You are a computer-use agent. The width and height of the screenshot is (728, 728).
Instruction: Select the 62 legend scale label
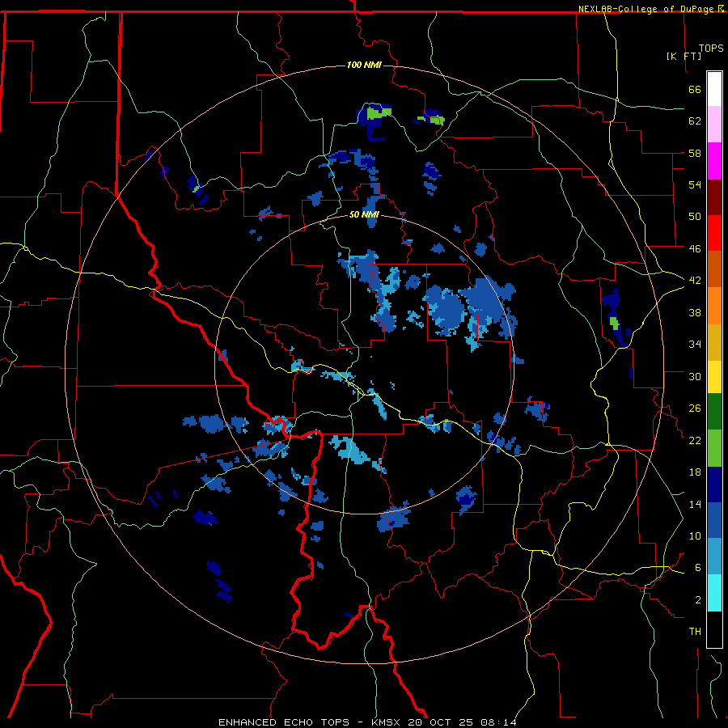tap(695, 121)
